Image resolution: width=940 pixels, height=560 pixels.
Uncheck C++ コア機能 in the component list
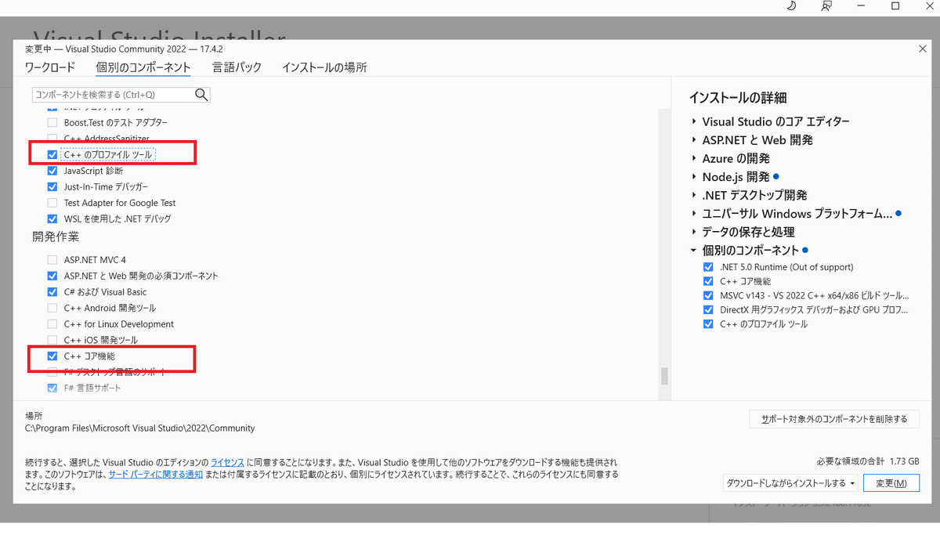tap(52, 356)
